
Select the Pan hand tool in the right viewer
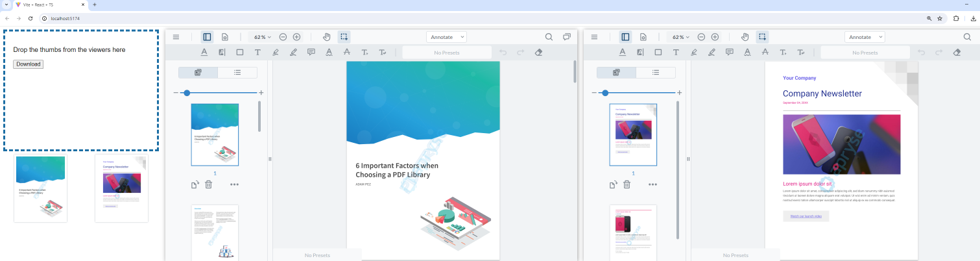(745, 37)
